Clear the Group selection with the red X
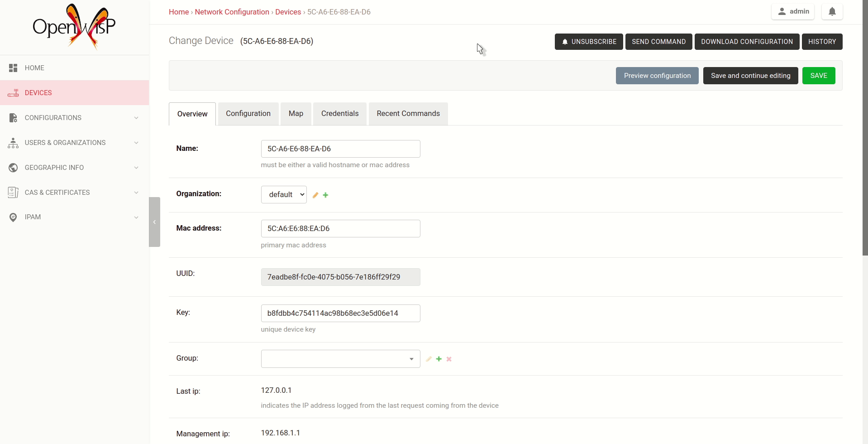 click(448, 358)
